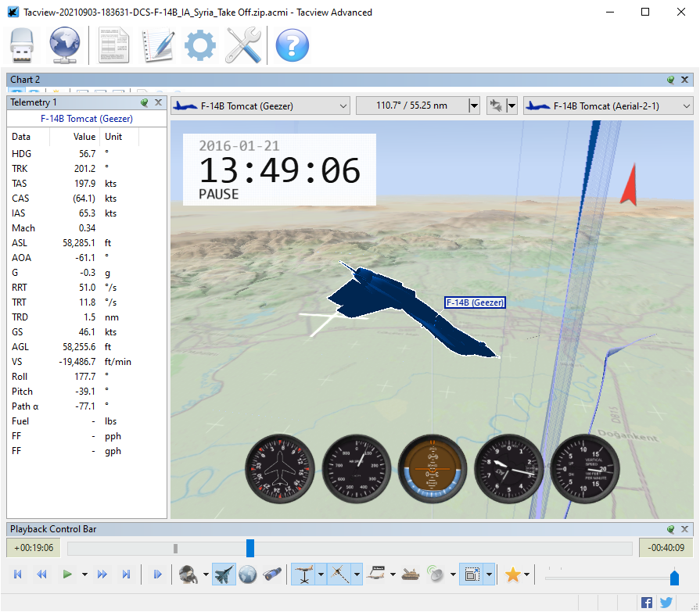This screenshot has height=612, width=700.
Task: Pin the Telemetry 1 panel
Action: 144,102
